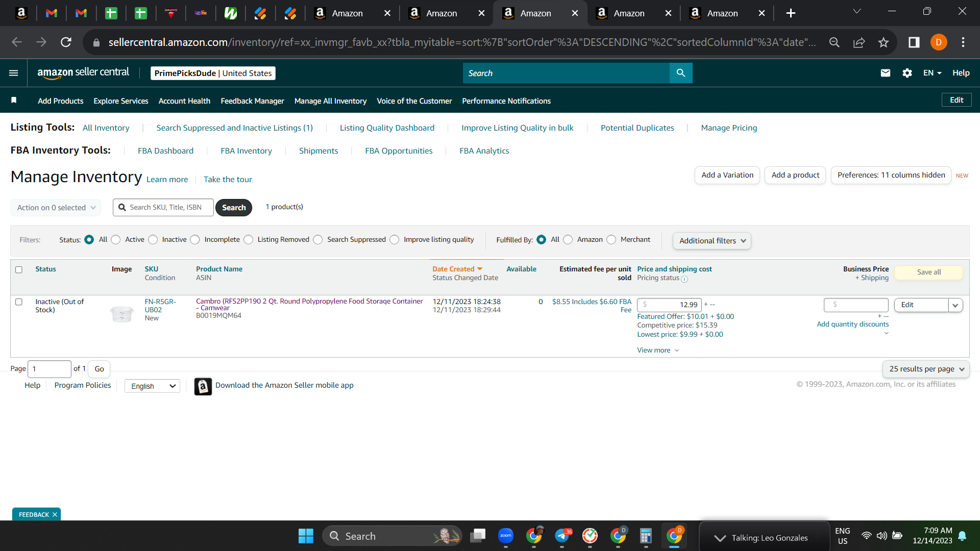Open the settings gear icon
Image resolution: width=980 pixels, height=551 pixels.
[x=907, y=73]
